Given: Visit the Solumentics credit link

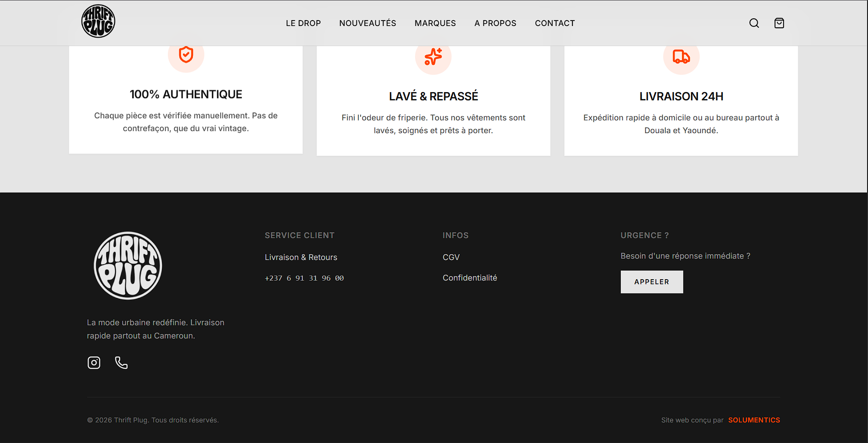Looking at the screenshot, I should pos(754,420).
